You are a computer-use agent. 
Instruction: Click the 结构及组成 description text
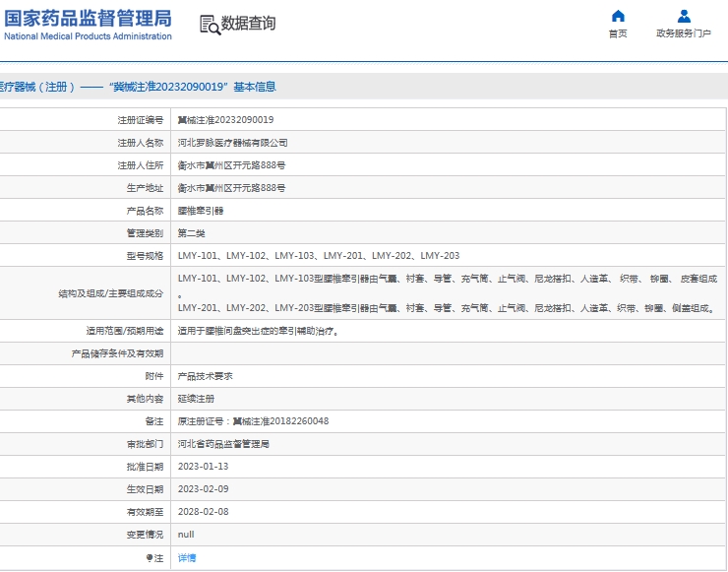pos(448,293)
